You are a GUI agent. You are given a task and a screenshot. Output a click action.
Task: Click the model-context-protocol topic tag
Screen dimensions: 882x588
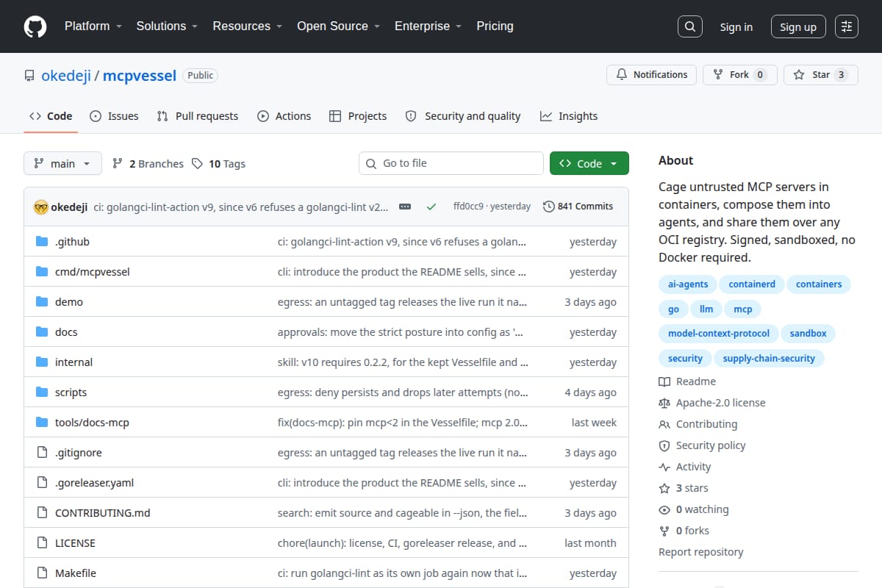719,334
